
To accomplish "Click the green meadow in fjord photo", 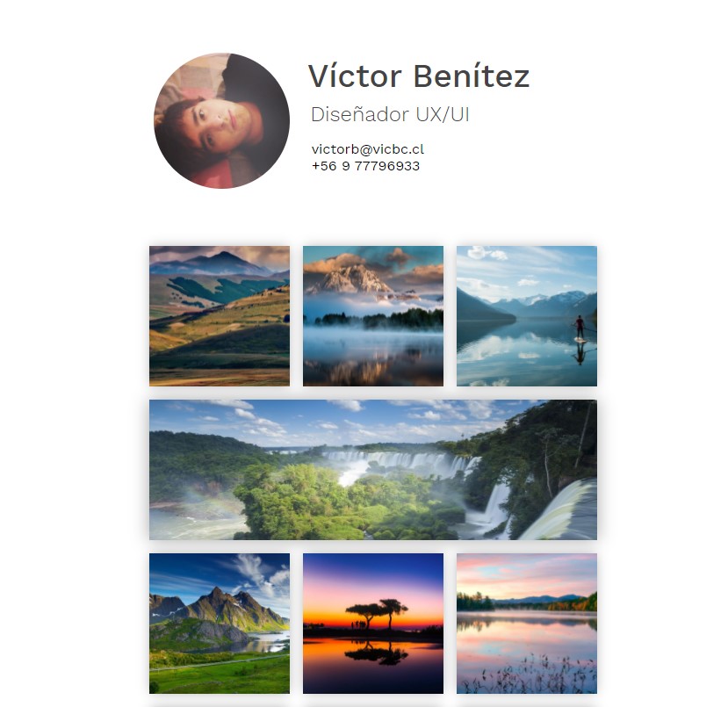I will [220, 673].
